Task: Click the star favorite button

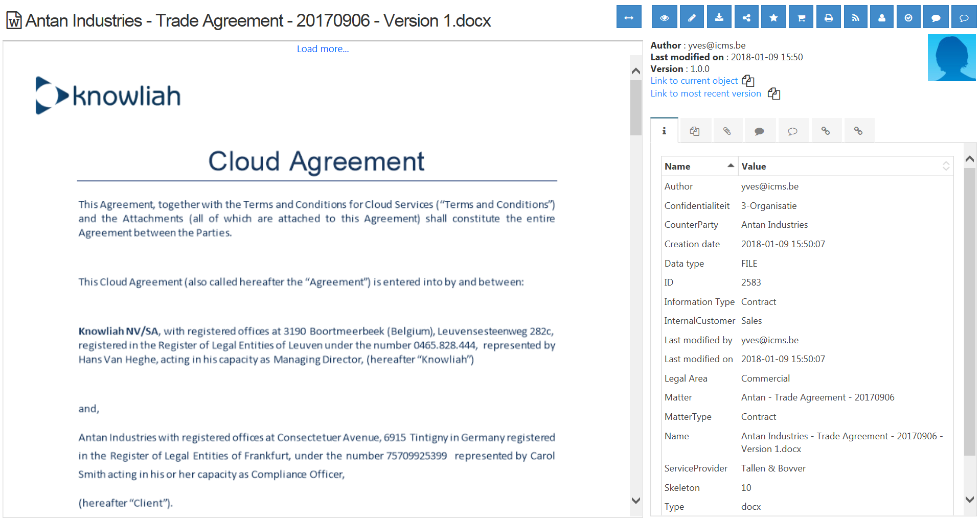Action: [773, 17]
